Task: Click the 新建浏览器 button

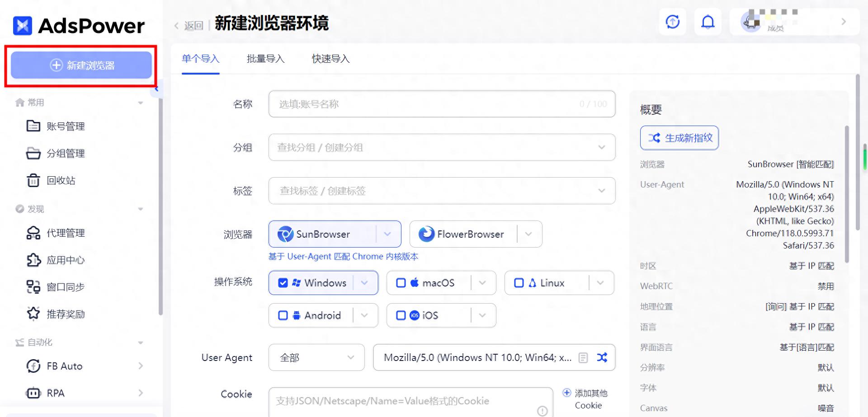Action: coord(81,65)
